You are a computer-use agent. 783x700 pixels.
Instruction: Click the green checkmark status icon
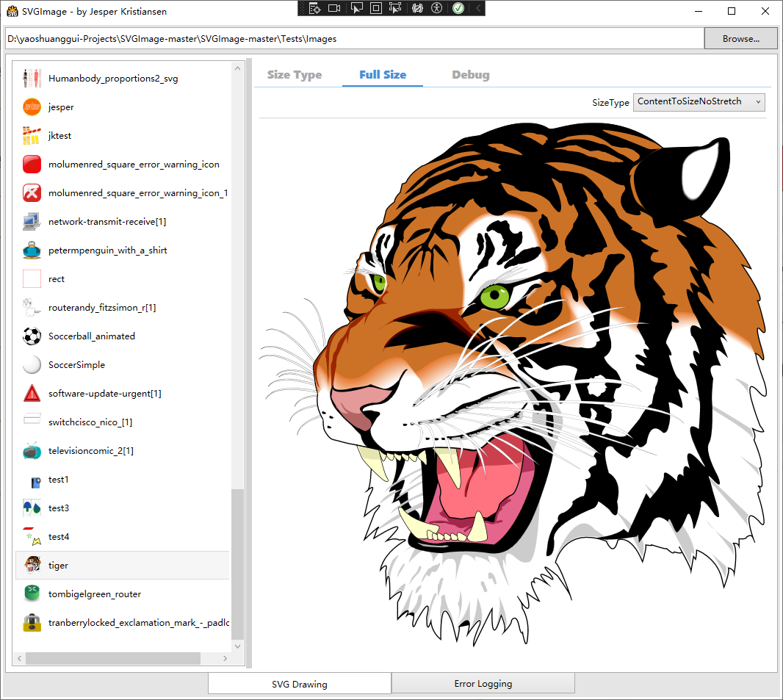458,8
